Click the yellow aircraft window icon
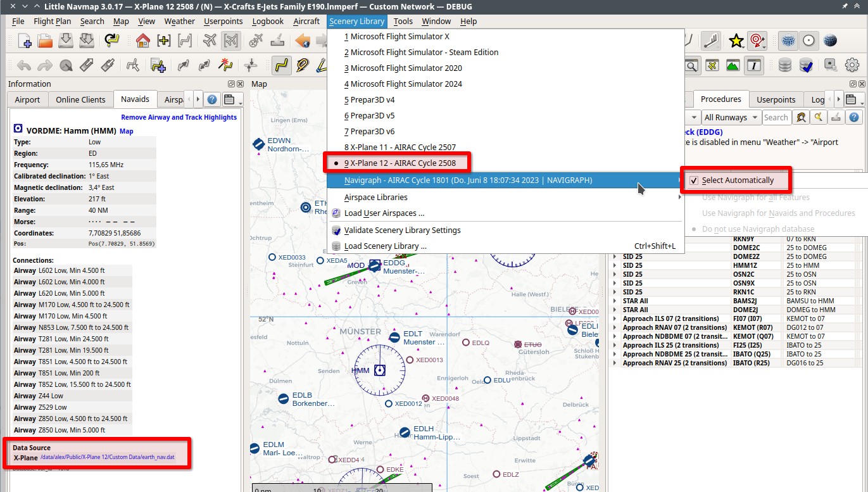 click(712, 65)
